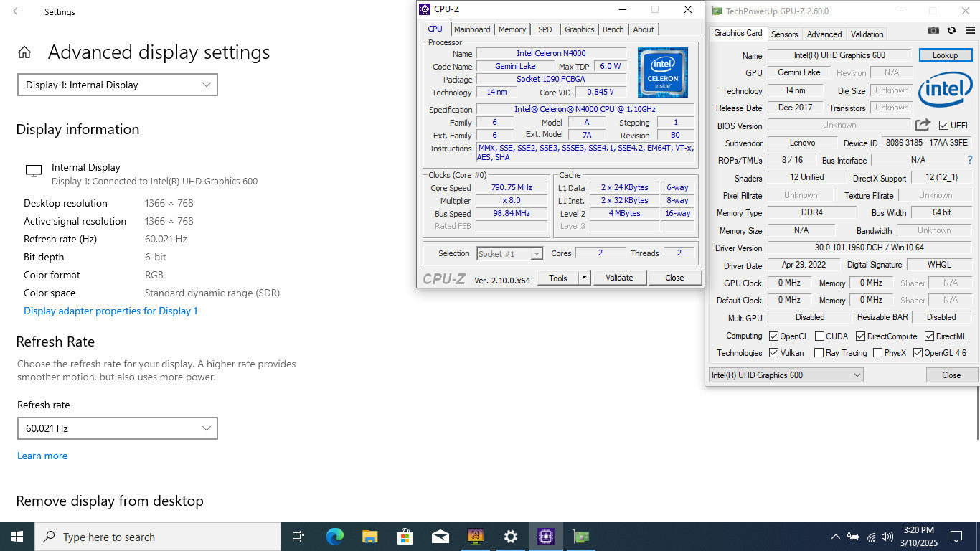This screenshot has width=980, height=551.
Task: Click the Intel logo in GPU-Z
Action: click(946, 89)
